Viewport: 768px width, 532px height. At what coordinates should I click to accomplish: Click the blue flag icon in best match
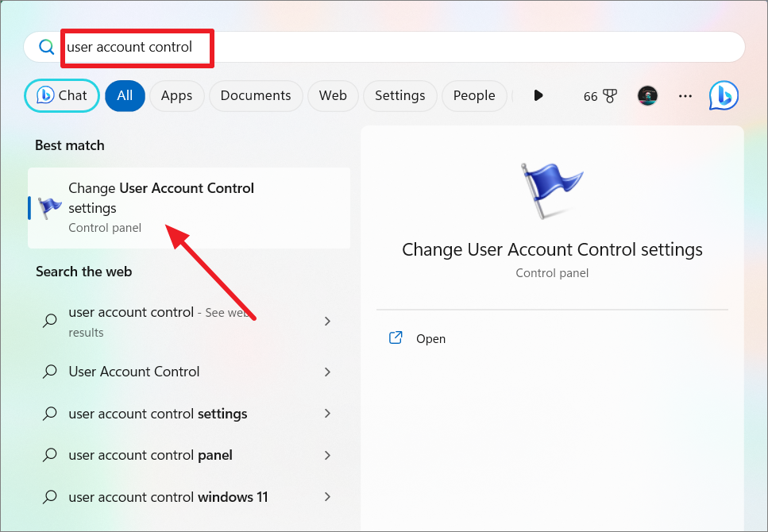(50, 208)
